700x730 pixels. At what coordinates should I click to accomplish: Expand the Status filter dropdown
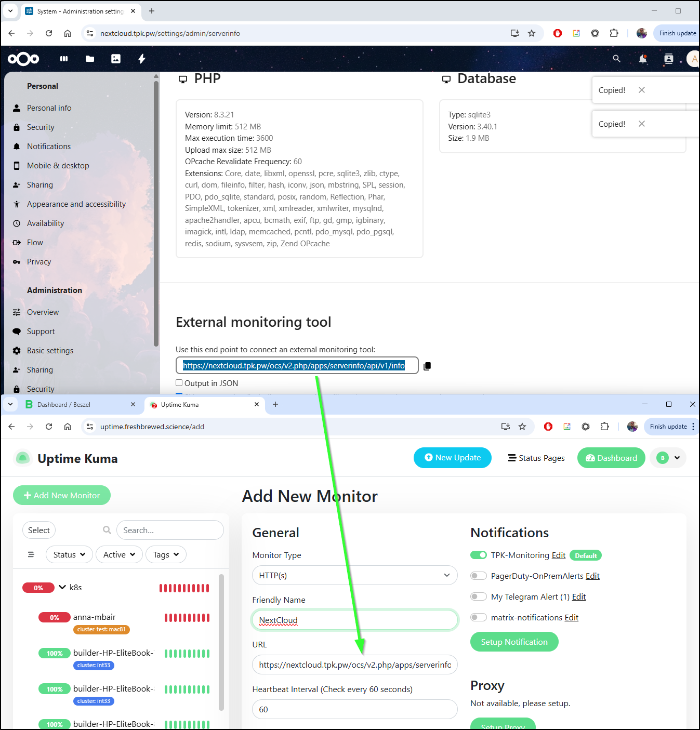click(x=69, y=554)
